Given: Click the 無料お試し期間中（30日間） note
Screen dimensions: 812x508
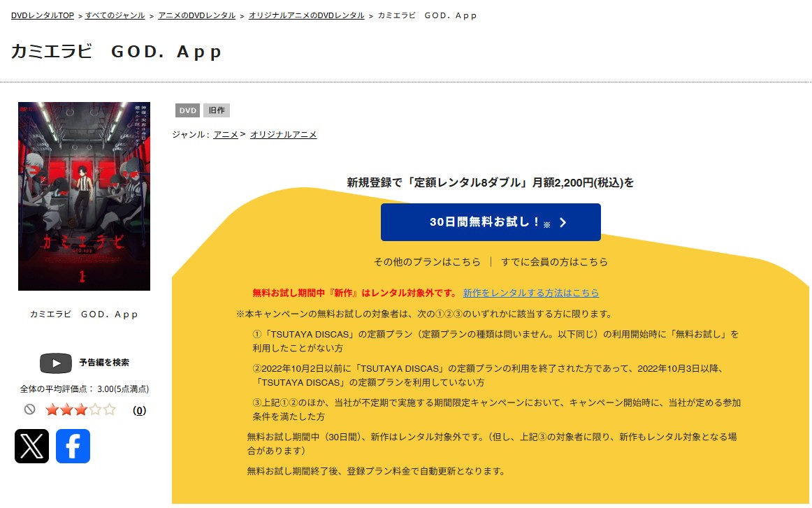Looking at the screenshot, I should 492,444.
